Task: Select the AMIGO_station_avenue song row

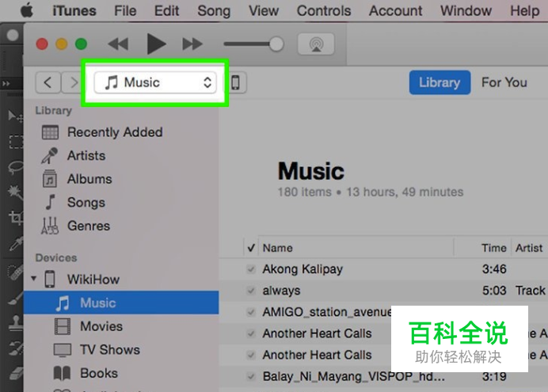Action: [327, 312]
